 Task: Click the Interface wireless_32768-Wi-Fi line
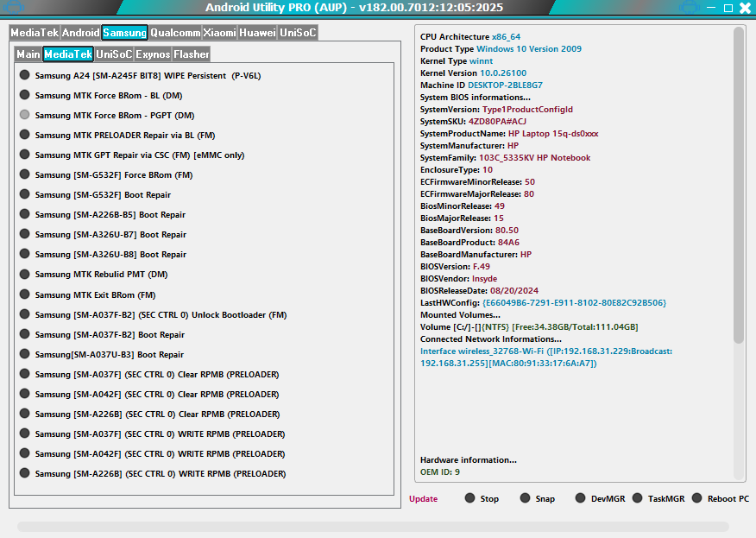point(545,357)
